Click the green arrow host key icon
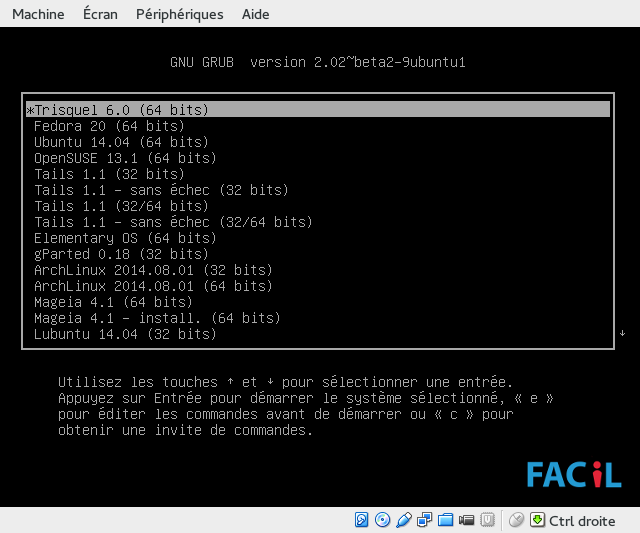Image resolution: width=640 pixels, height=533 pixels. tap(537, 520)
